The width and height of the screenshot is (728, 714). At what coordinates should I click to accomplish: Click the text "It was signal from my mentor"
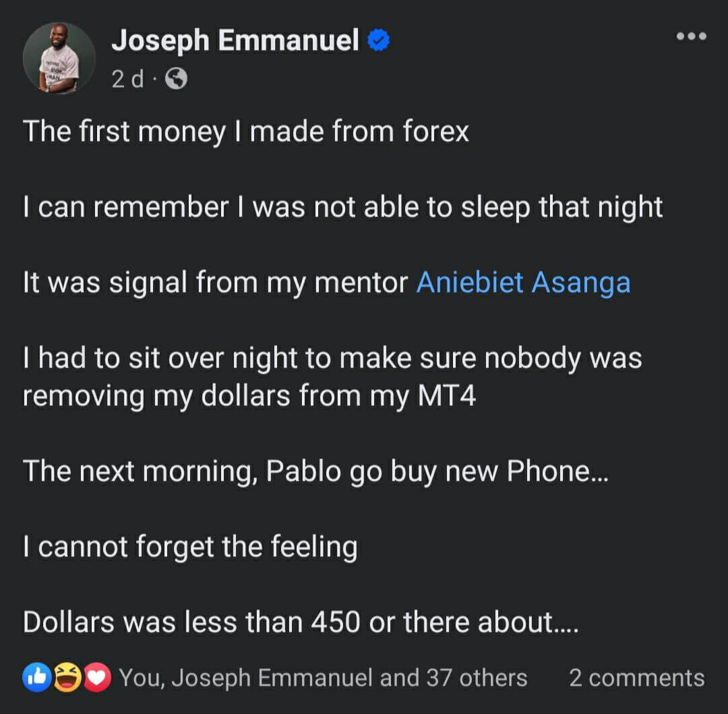[x=216, y=282]
